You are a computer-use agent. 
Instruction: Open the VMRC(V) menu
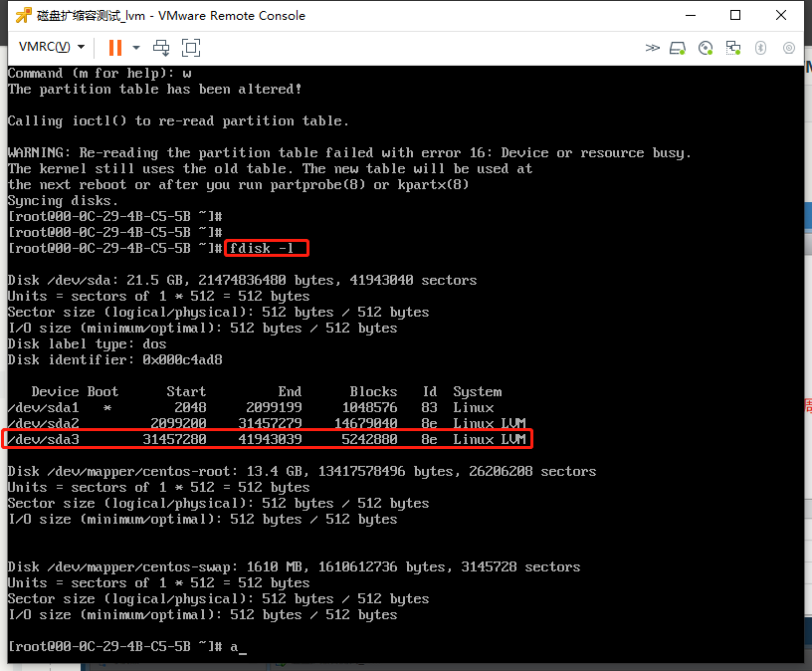(52, 47)
